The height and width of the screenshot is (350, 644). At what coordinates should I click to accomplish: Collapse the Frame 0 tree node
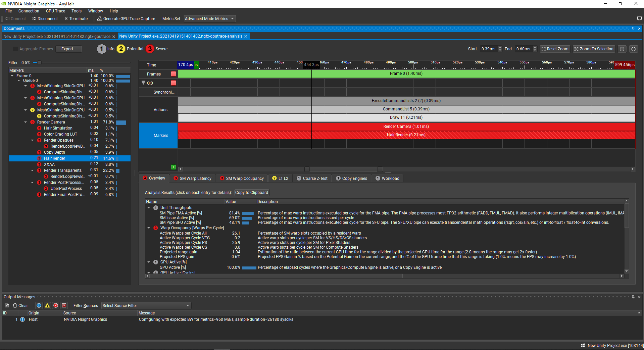pos(12,76)
